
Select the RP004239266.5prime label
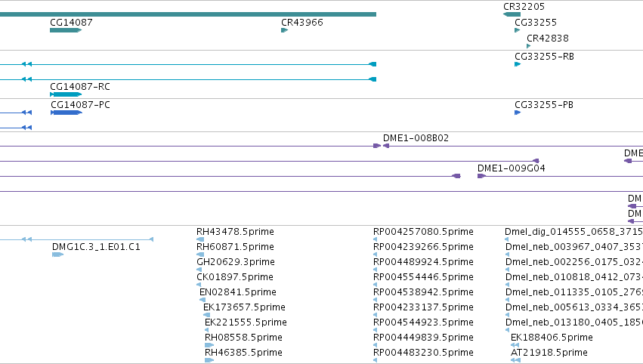click(423, 247)
